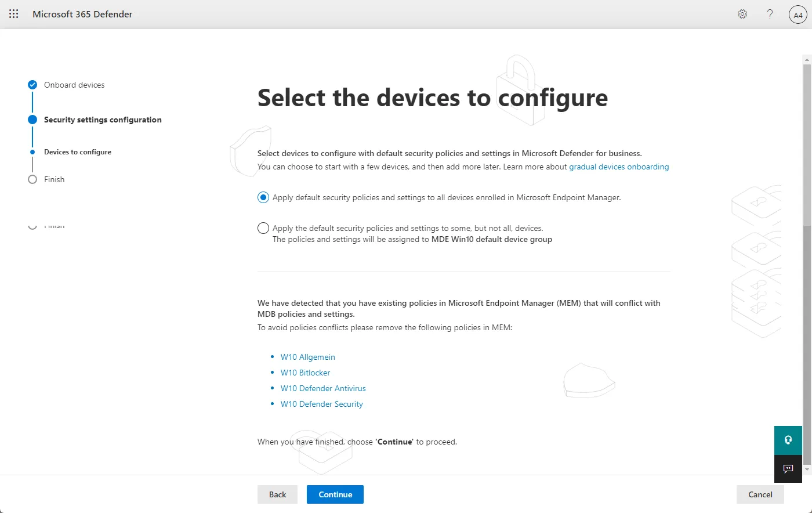
Task: Go to Security settings configuration step
Action: point(103,120)
